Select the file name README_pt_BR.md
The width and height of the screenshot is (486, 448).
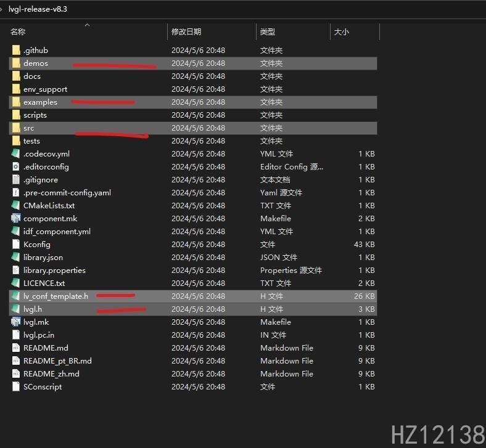click(57, 361)
